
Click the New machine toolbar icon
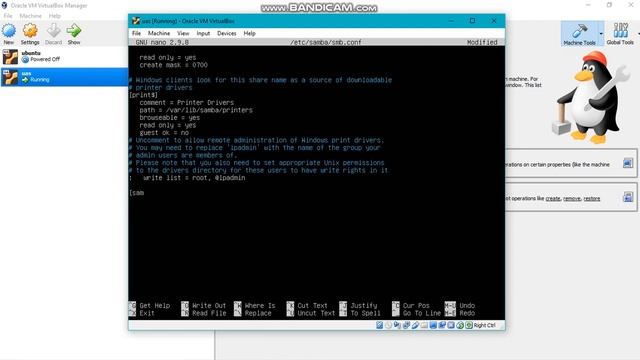tap(9, 34)
